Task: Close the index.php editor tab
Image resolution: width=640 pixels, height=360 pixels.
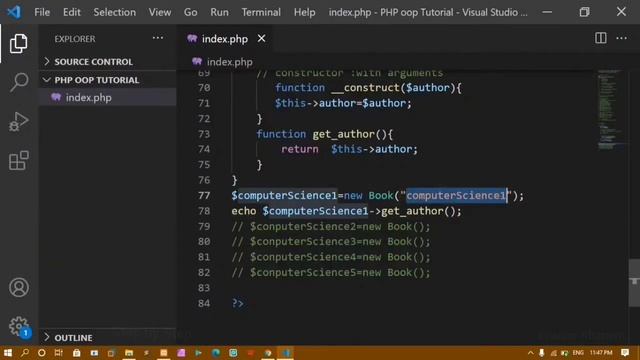Action: coord(261,38)
